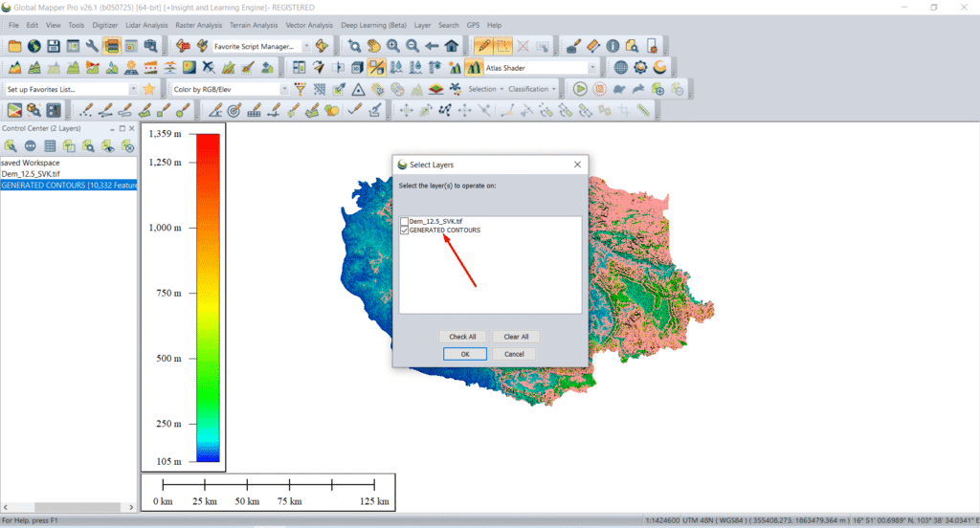Open the Lidar Analysis menu

point(146,25)
